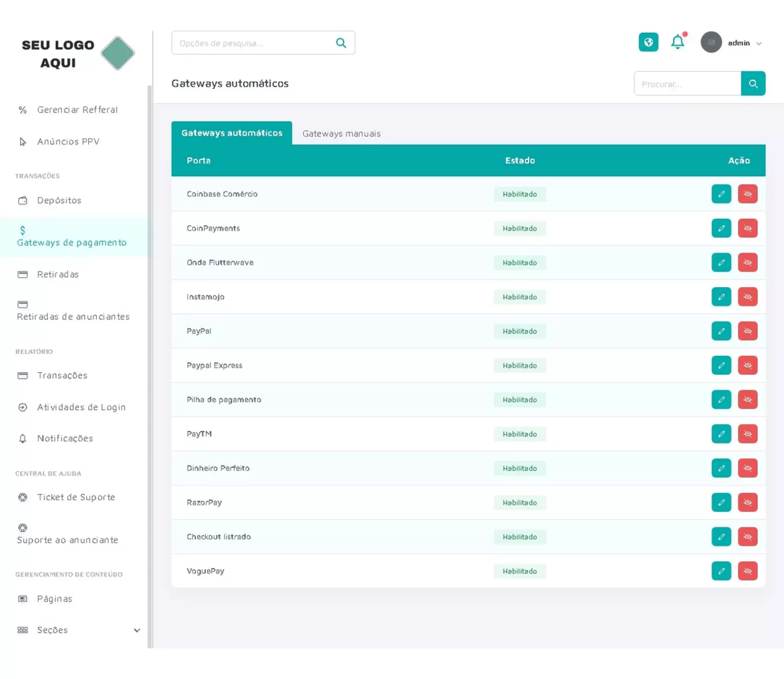Open the notifications bell icon

coord(677,42)
